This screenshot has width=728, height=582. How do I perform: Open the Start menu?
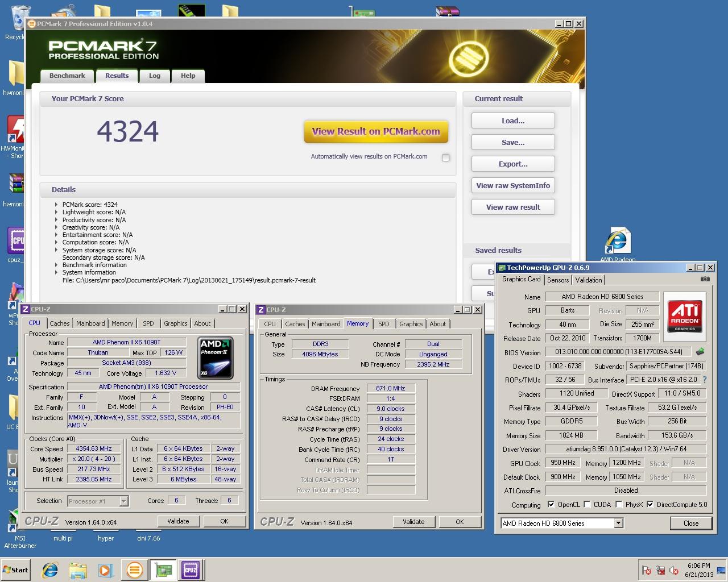pyautogui.click(x=16, y=570)
